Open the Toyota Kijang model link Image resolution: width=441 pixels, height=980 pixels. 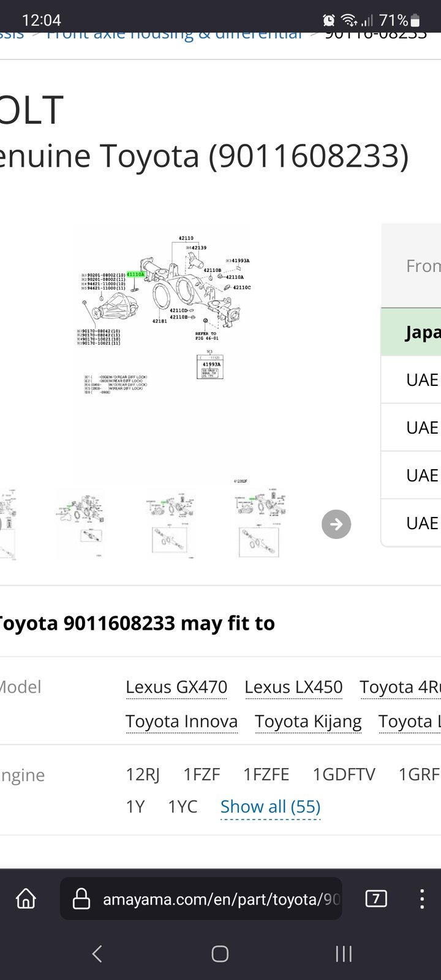pos(308,722)
